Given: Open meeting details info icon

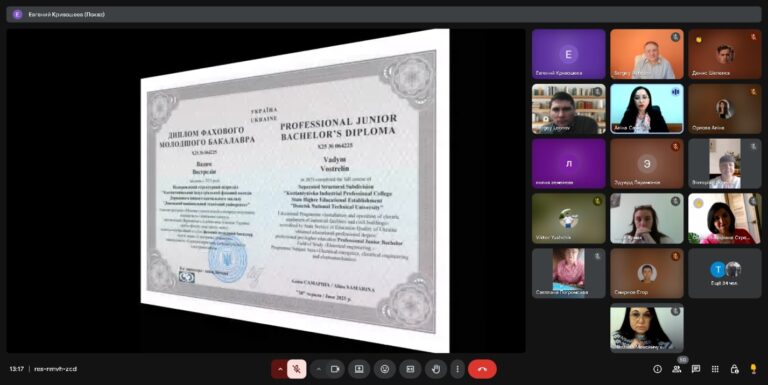Looking at the screenshot, I should pos(657,369).
